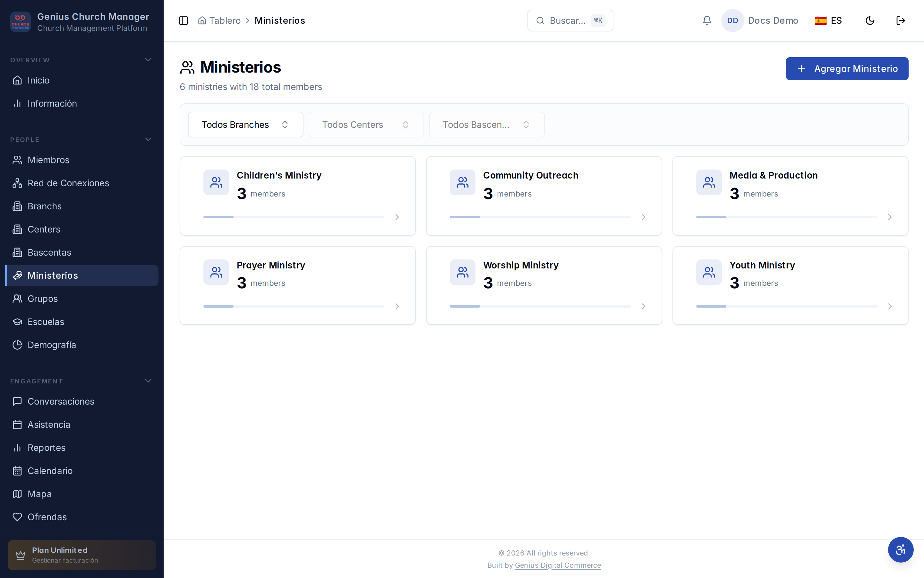Viewport: 924px width, 578px height.
Task: Open Prayer Ministry card chevron
Action: point(397,307)
